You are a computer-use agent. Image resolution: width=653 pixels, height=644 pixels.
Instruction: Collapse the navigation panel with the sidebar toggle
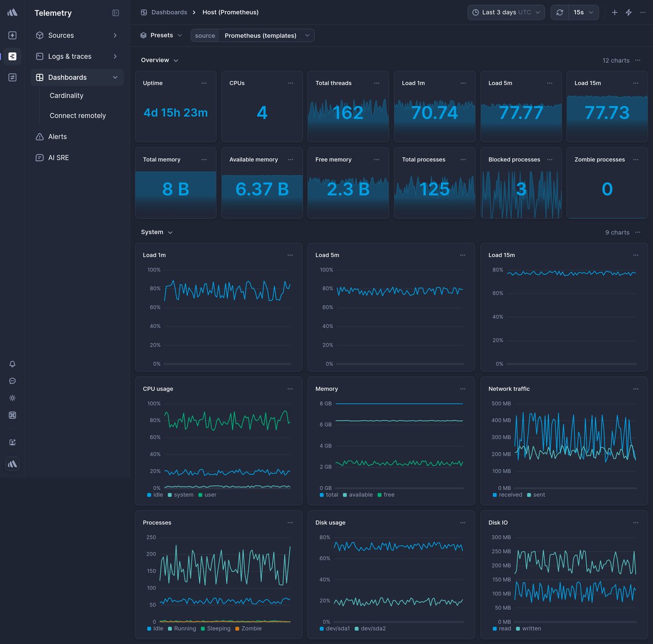coord(116,13)
